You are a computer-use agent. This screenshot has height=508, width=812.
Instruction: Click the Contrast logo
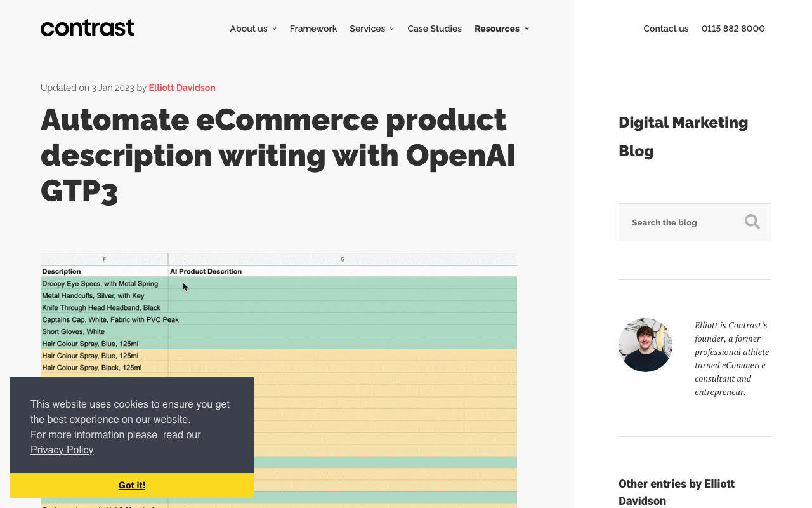pos(88,28)
